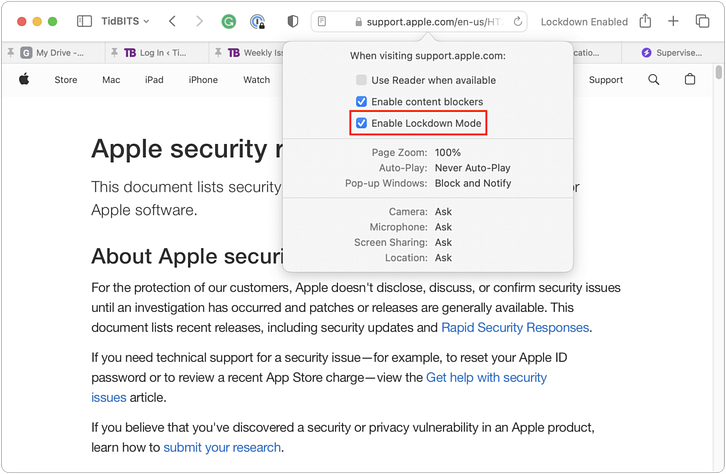Click the Share icon in toolbar
The height and width of the screenshot is (474, 726).
pyautogui.click(x=646, y=21)
